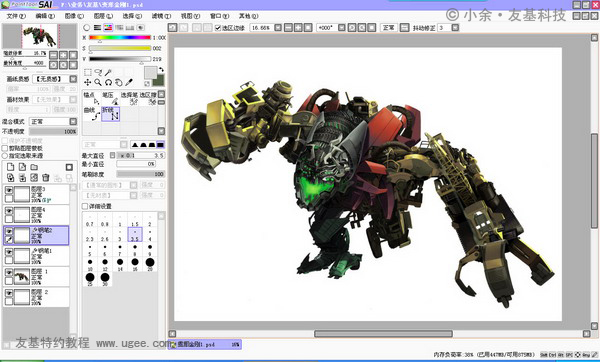Image resolution: width=600 pixels, height=362 pixels.
Task: Show the color wheel panel
Action: (86, 28)
